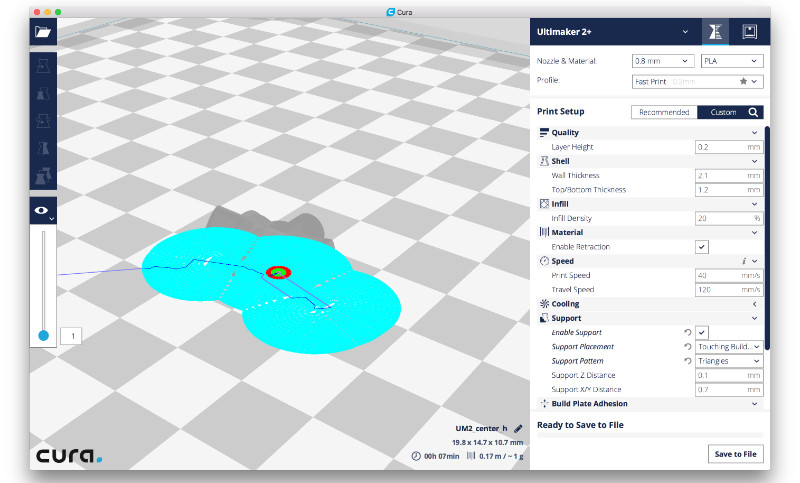Open the view mode eye menu
The height and width of the screenshot is (483, 800).
pyautogui.click(x=43, y=211)
